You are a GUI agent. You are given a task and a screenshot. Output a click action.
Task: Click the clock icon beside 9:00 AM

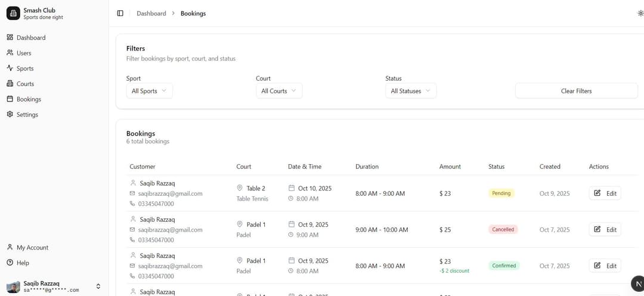[x=291, y=235]
